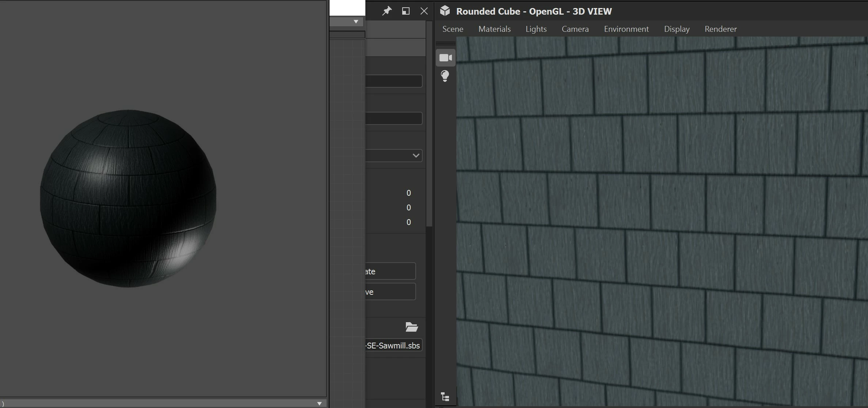
Task: Click the open folder icon
Action: coord(412,327)
